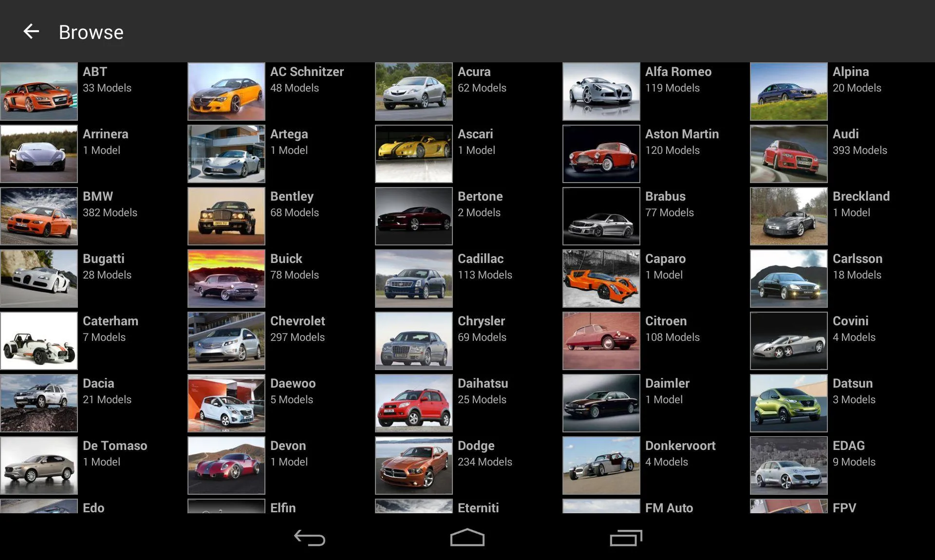
Task: Click the Chrysler brand name
Action: [x=481, y=321]
